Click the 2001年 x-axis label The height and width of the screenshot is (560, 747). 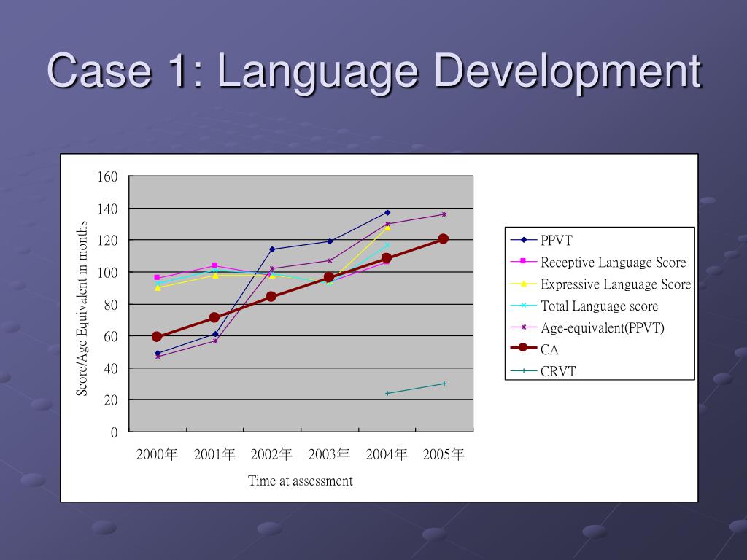click(214, 454)
